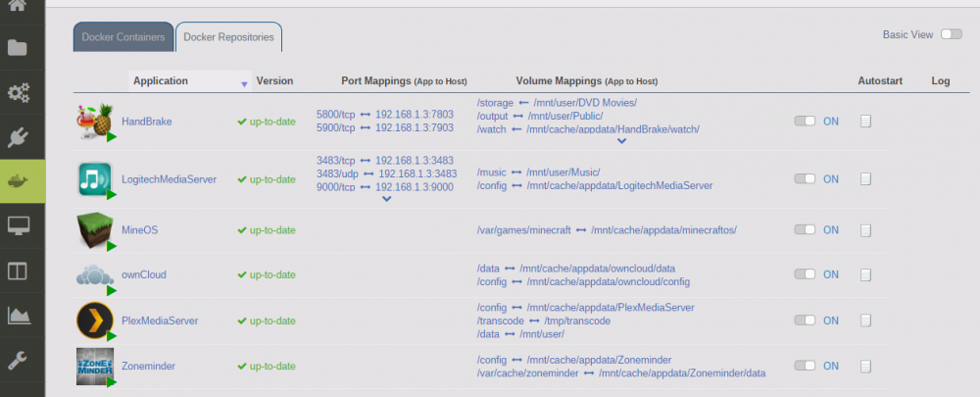Click MineOS up-to-date status
This screenshot has height=397, width=980.
267,230
